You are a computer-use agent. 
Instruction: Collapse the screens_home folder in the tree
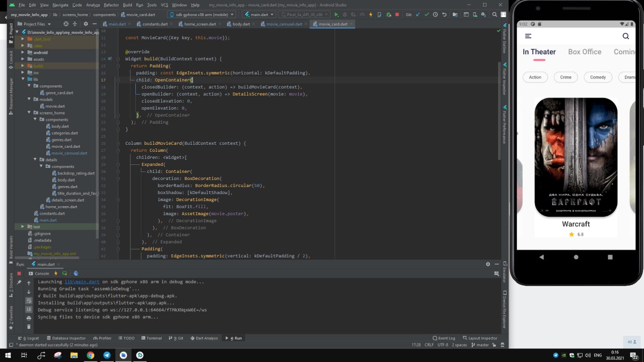pyautogui.click(x=29, y=113)
